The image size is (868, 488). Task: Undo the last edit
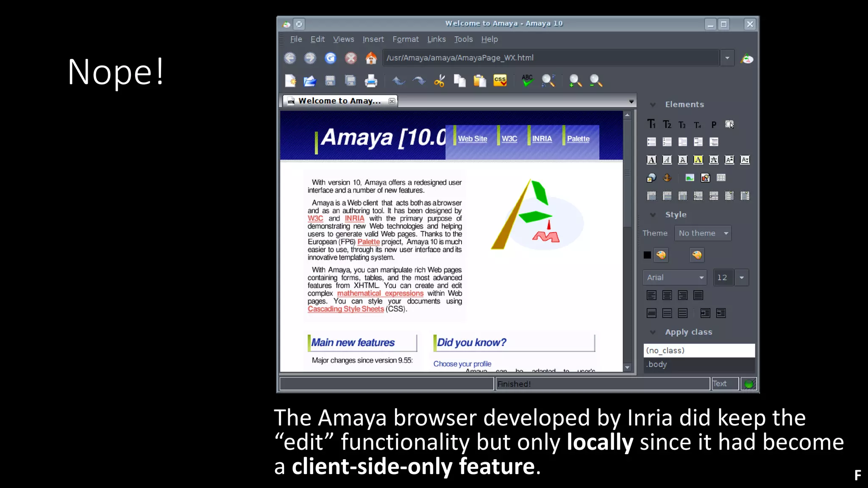point(398,80)
